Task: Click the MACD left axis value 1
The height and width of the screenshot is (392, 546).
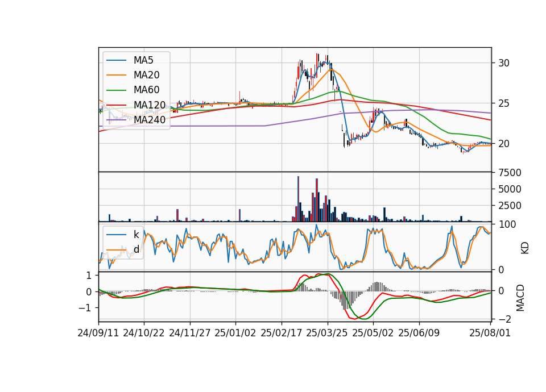Action: 89,276
